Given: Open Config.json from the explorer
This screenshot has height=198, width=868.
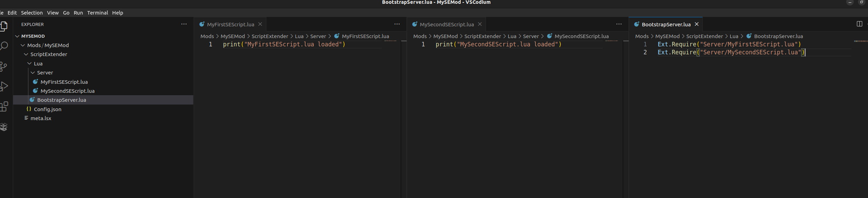Looking at the screenshot, I should coord(47,109).
